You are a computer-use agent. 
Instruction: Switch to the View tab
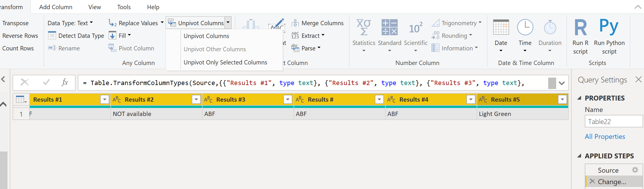(x=94, y=7)
